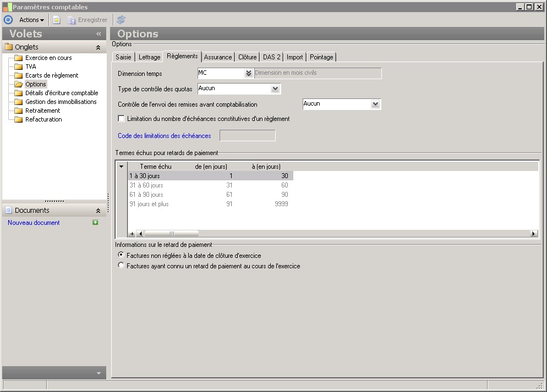Click the new document star icon in toolbar
The width and height of the screenshot is (547, 392).
click(56, 20)
